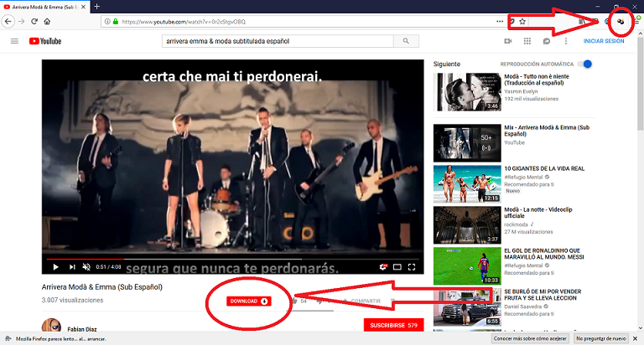Open the video player settings gear

(382, 267)
